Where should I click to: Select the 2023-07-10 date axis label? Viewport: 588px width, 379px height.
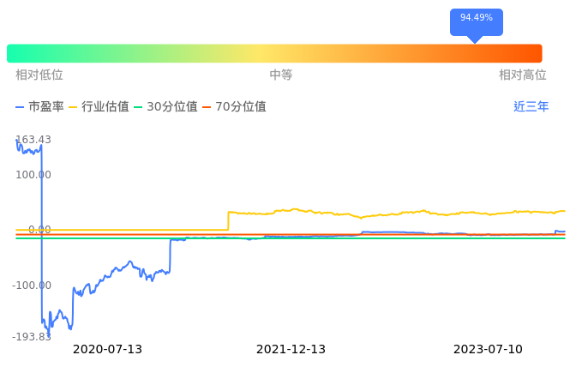tap(488, 350)
